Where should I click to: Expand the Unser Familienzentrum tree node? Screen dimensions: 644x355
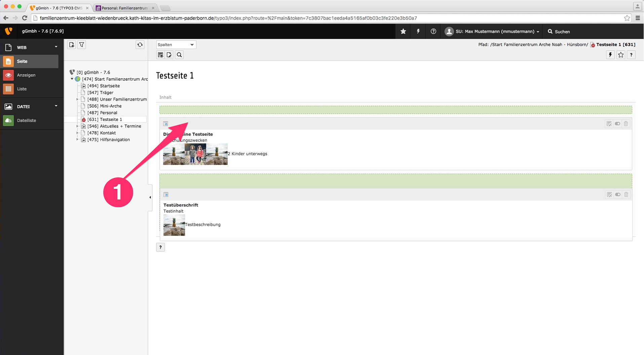pos(77,99)
